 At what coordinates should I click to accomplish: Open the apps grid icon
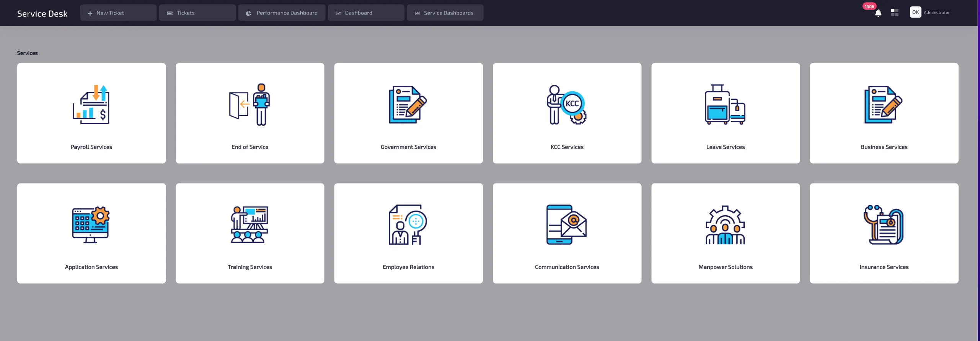(x=895, y=13)
